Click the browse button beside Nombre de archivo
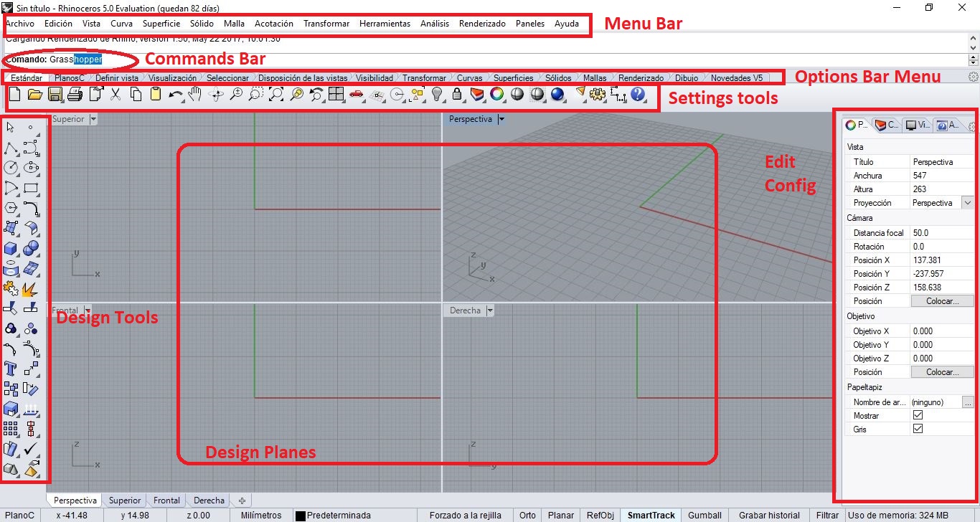 click(968, 402)
